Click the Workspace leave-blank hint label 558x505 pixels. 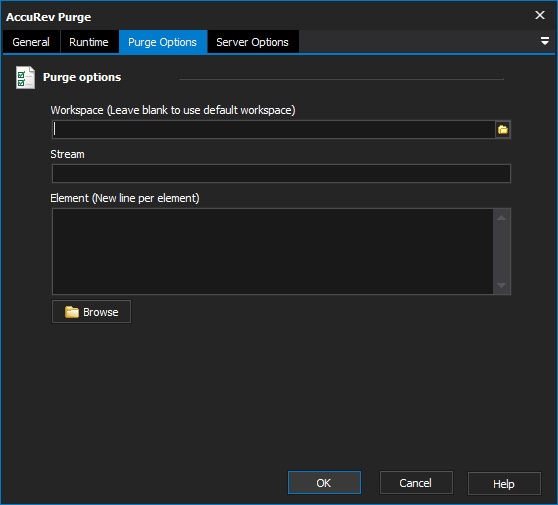pyautogui.click(x=173, y=110)
